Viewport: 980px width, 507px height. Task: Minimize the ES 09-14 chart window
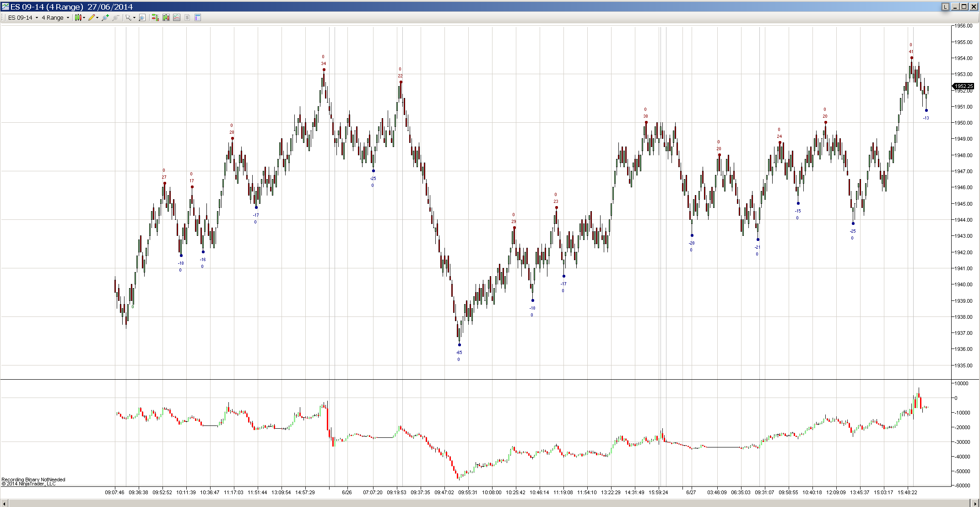click(x=955, y=6)
